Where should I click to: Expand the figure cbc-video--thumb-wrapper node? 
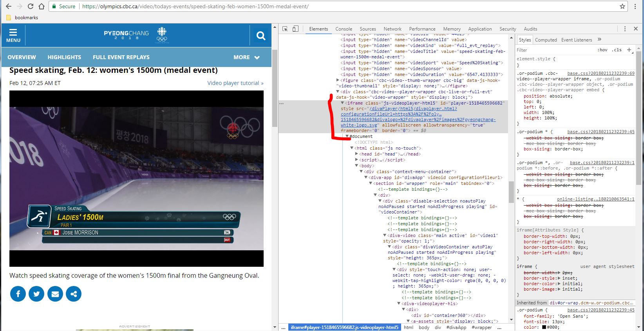[338, 80]
